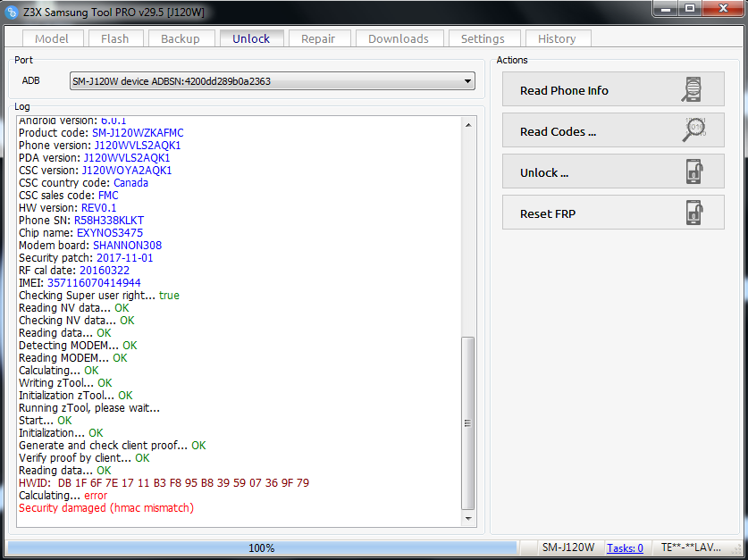Image resolution: width=748 pixels, height=560 pixels.
Task: Click the Unlock action button
Action: (x=613, y=171)
